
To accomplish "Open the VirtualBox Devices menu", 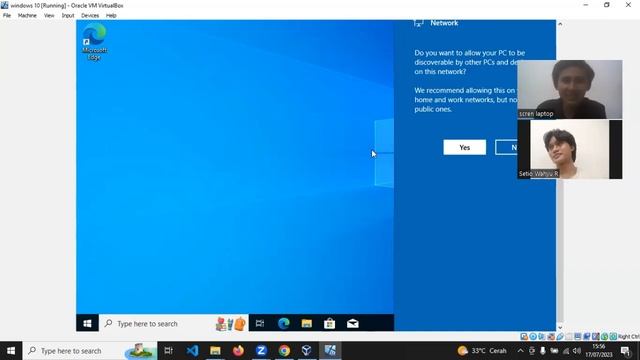I will click(90, 16).
